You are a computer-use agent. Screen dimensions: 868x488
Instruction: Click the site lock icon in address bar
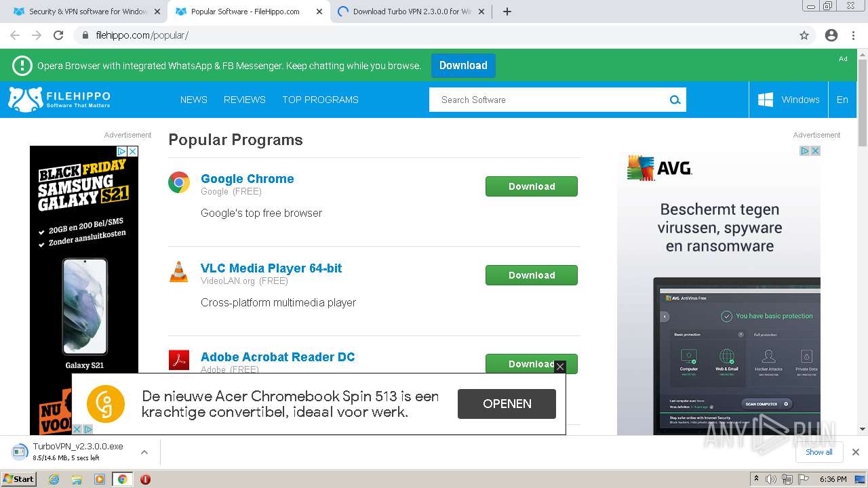(85, 35)
